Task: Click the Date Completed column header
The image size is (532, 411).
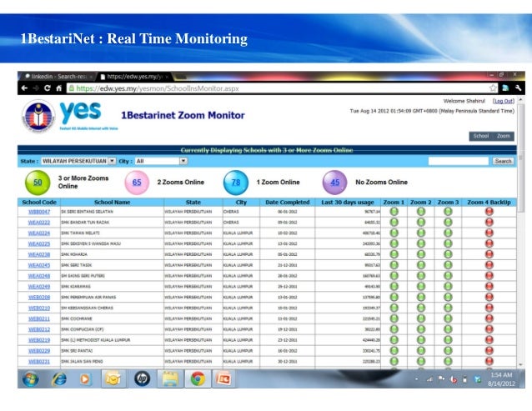Action: click(x=288, y=203)
